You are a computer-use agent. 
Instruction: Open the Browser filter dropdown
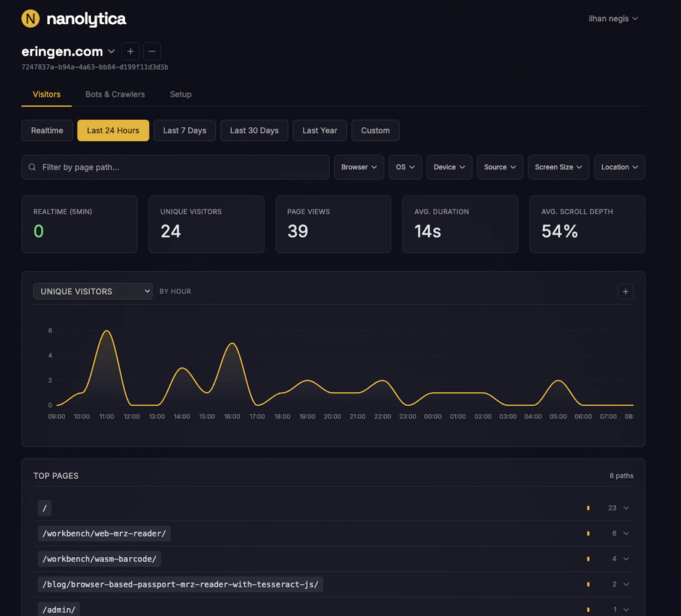(359, 167)
